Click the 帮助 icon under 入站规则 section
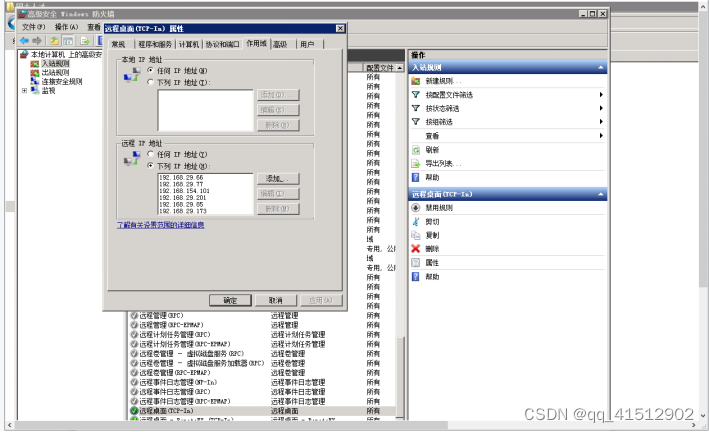Image resolution: width=709 pixels, height=432 pixels. click(x=416, y=177)
